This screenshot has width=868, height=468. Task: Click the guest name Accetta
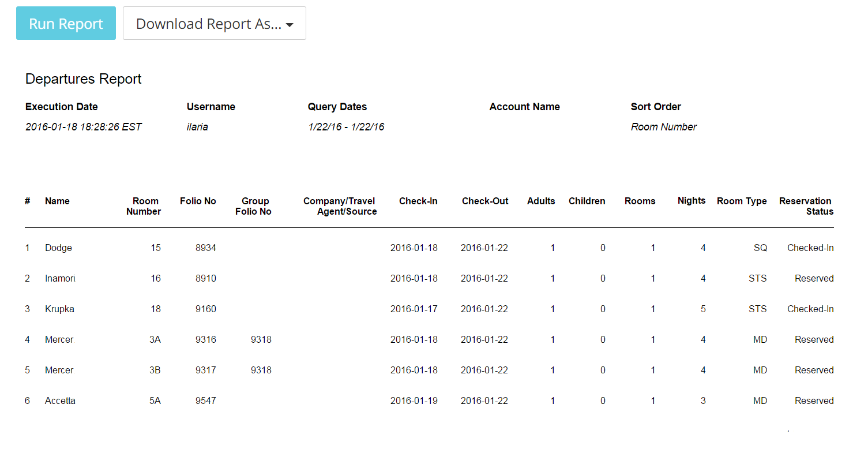60,401
